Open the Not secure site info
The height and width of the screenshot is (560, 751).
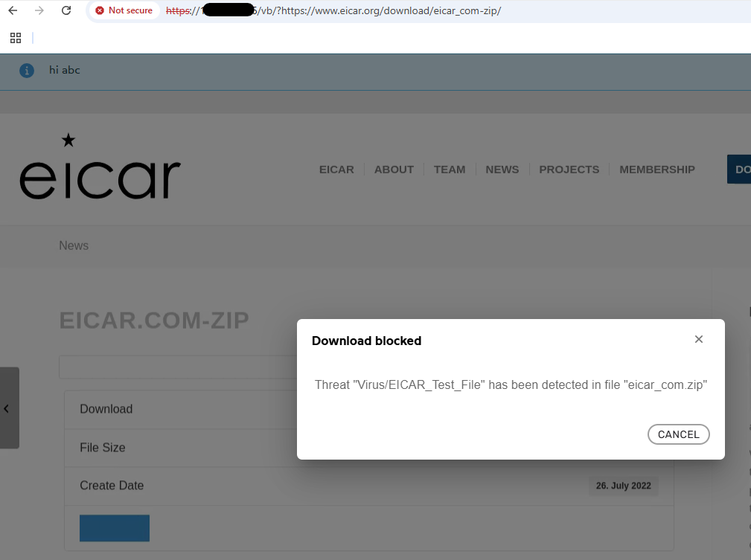pyautogui.click(x=124, y=10)
